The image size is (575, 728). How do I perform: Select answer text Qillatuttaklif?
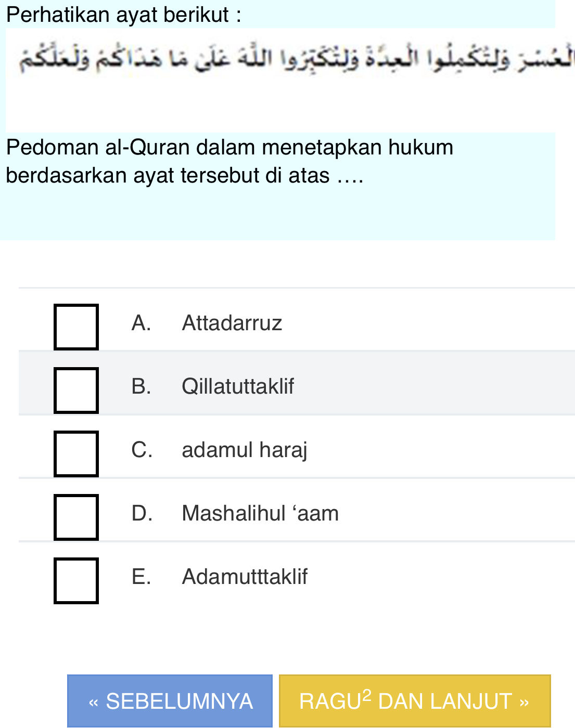pyautogui.click(x=238, y=387)
